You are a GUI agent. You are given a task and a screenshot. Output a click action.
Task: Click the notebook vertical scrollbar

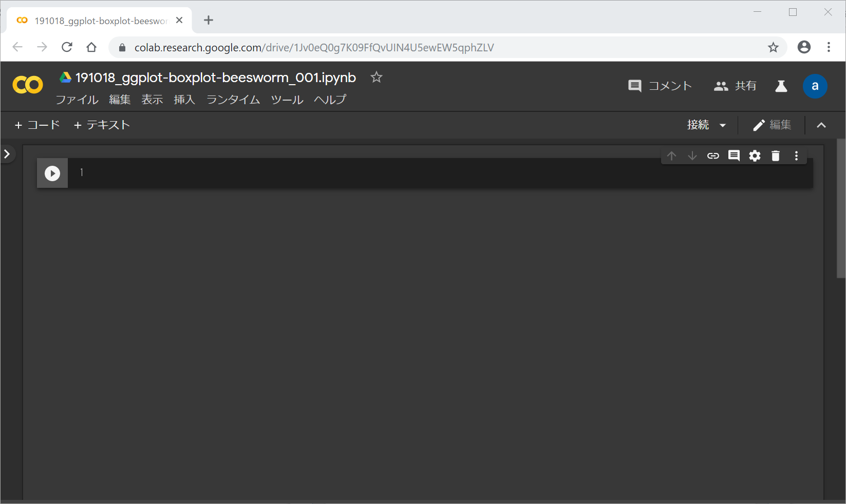point(841,208)
